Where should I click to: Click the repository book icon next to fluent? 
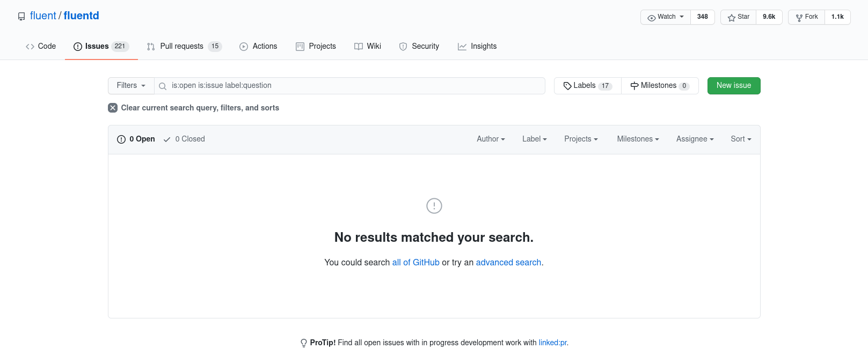tap(21, 16)
